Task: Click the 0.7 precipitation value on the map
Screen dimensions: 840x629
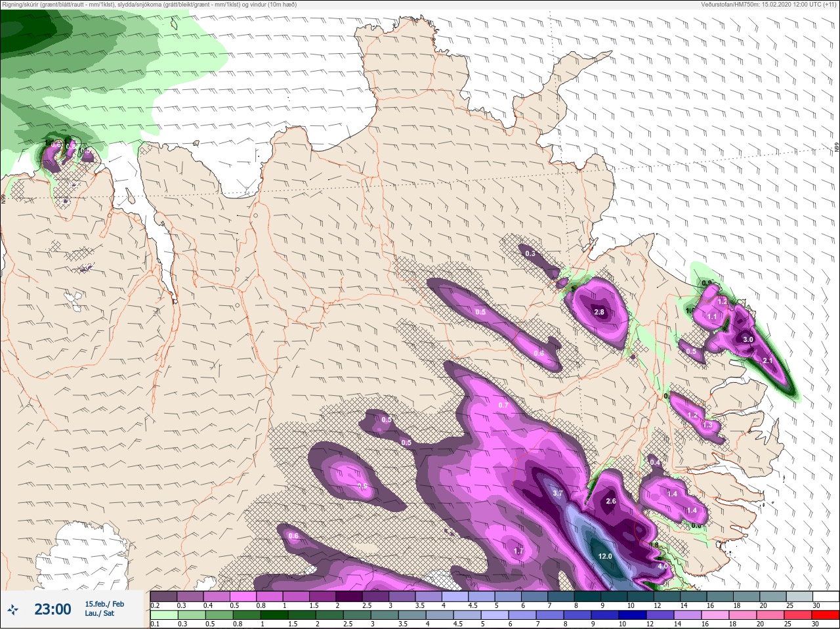Action: coord(503,405)
